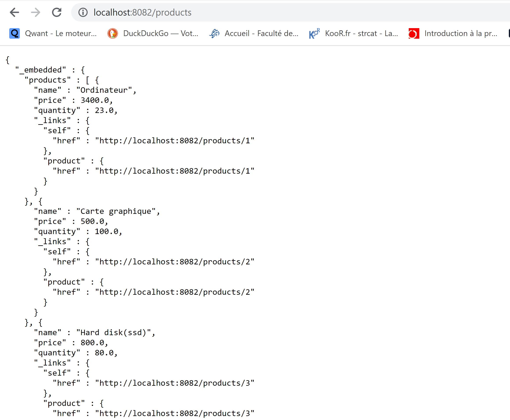Open the Accueil Faculté bookmark

pos(261,33)
